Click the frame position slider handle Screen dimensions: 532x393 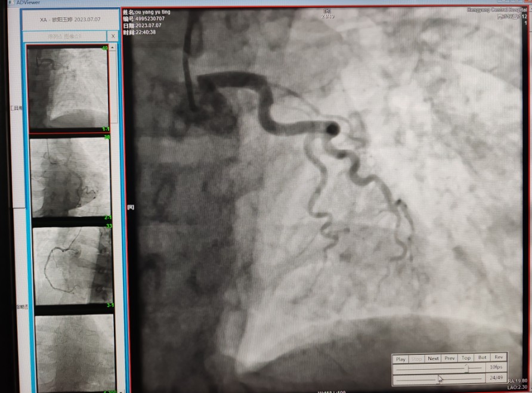click(x=439, y=378)
